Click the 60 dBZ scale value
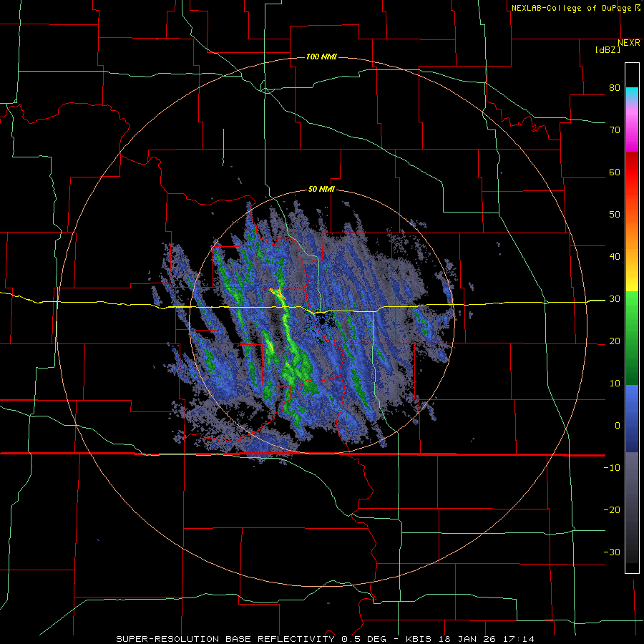This screenshot has width=644, height=644. point(615,172)
